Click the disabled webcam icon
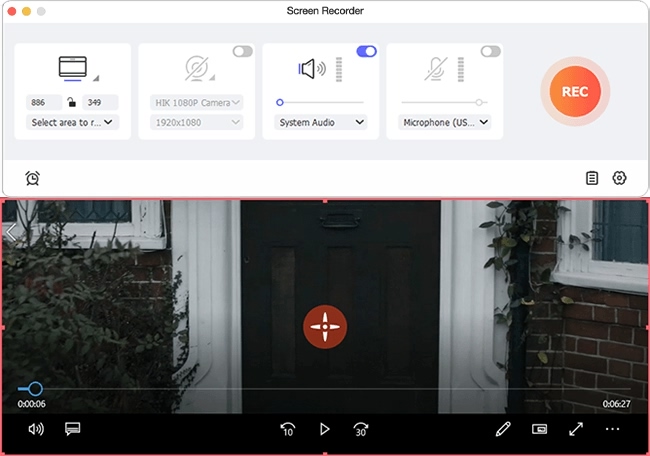 pyautogui.click(x=196, y=68)
